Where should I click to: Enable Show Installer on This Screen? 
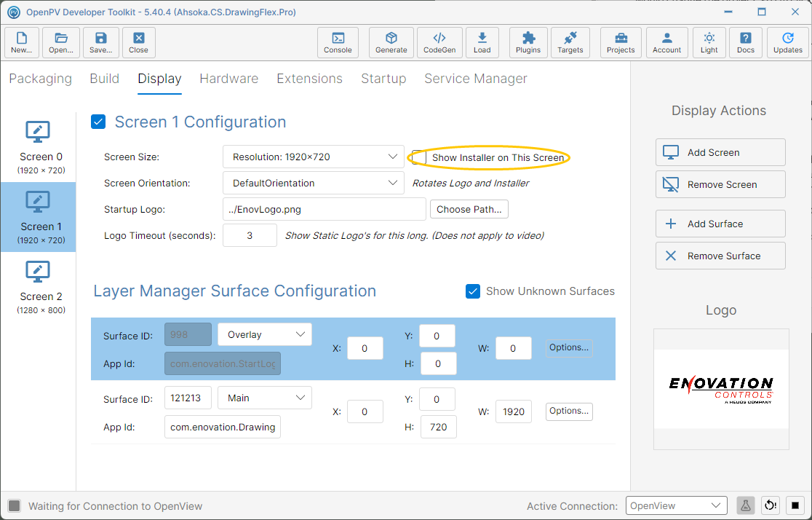[418, 157]
